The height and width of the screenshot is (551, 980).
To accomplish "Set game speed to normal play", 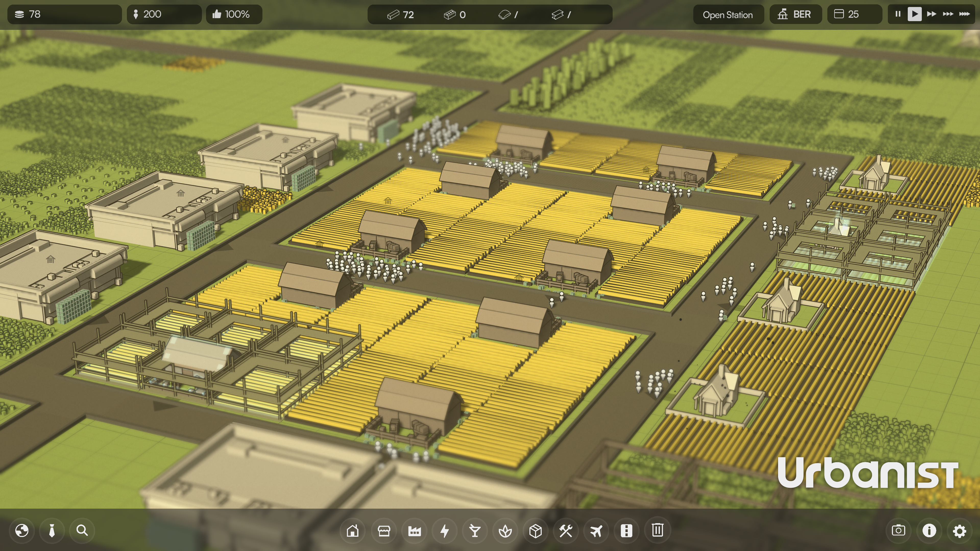I will [915, 14].
